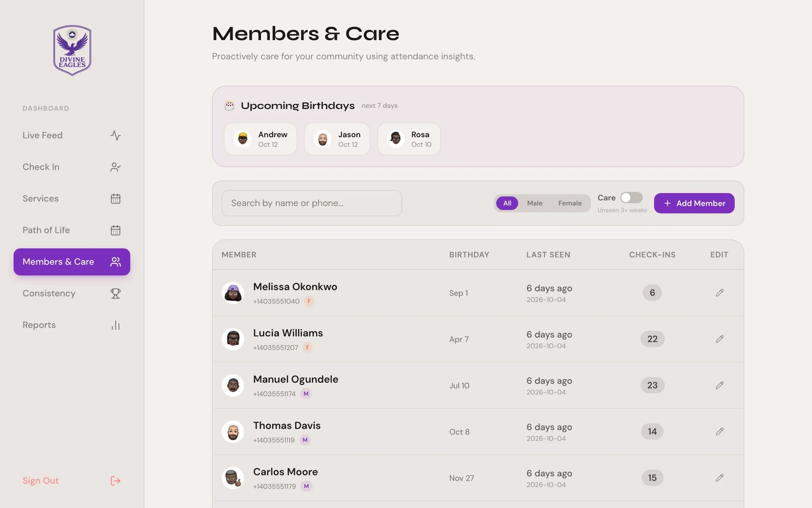Click the Sign Out arrow icon

[115, 480]
